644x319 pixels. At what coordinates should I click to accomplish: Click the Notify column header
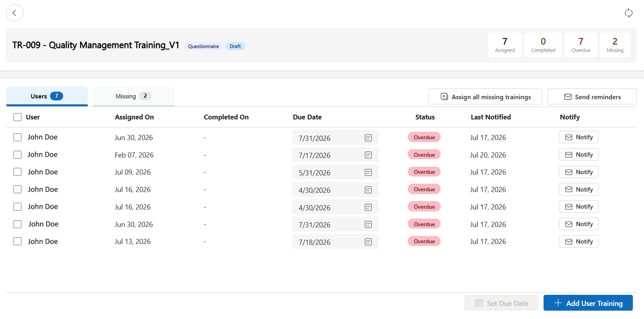click(570, 117)
